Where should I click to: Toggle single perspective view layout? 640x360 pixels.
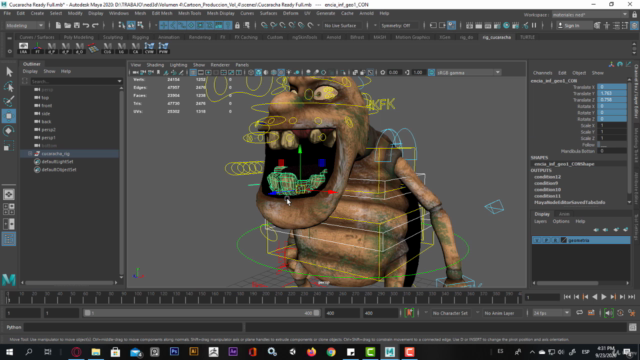pos(9,194)
